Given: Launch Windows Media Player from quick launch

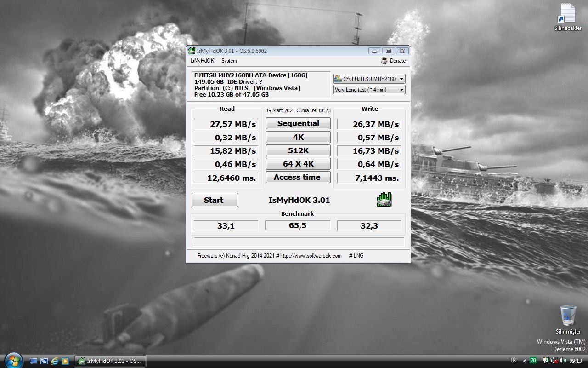Looking at the screenshot, I should tap(65, 361).
